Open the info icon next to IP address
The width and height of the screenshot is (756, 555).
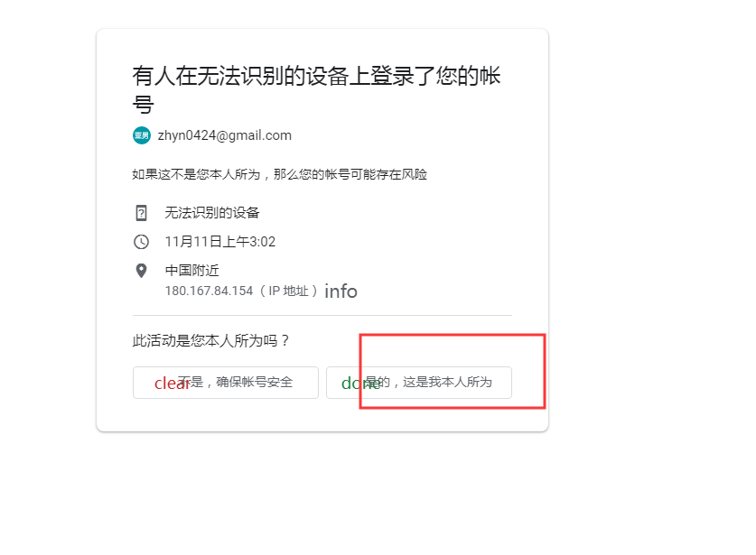click(x=341, y=291)
